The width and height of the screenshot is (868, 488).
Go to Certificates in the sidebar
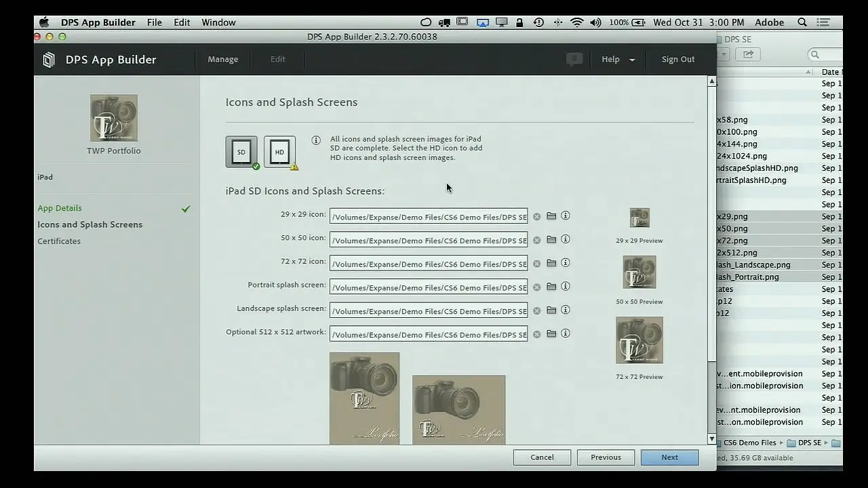click(x=59, y=241)
